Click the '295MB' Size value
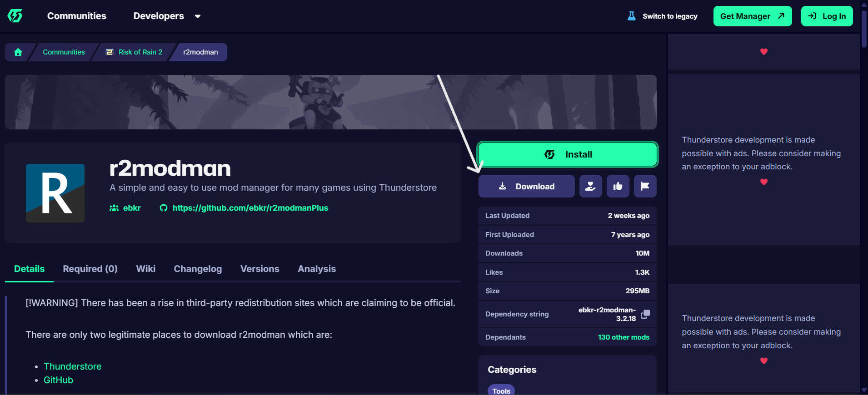 (638, 291)
